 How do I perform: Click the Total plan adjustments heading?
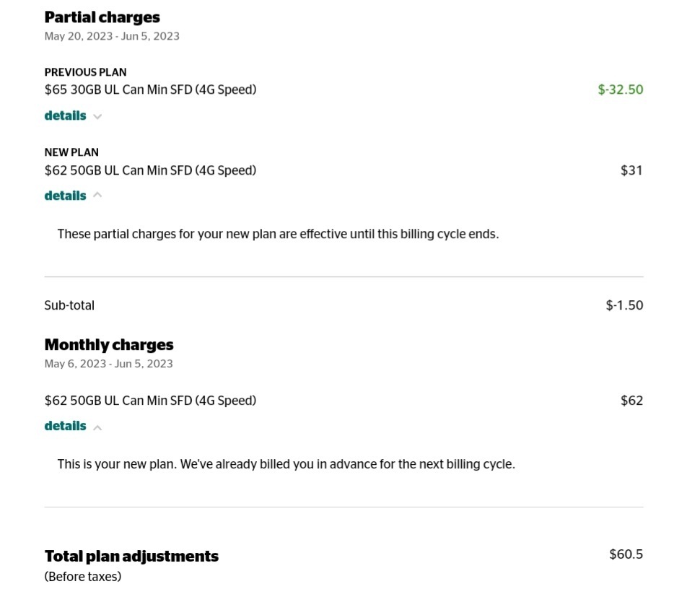(x=131, y=556)
